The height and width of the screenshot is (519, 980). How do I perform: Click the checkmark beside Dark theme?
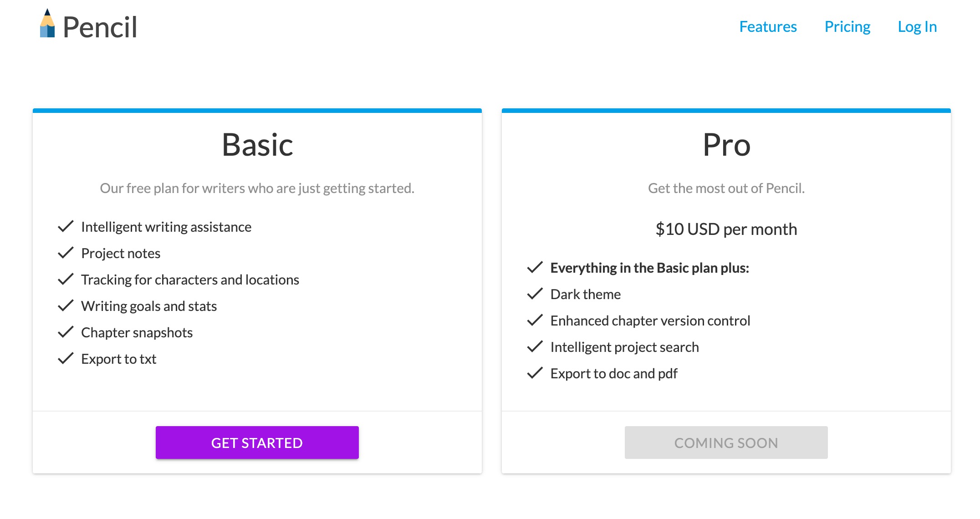[535, 294]
